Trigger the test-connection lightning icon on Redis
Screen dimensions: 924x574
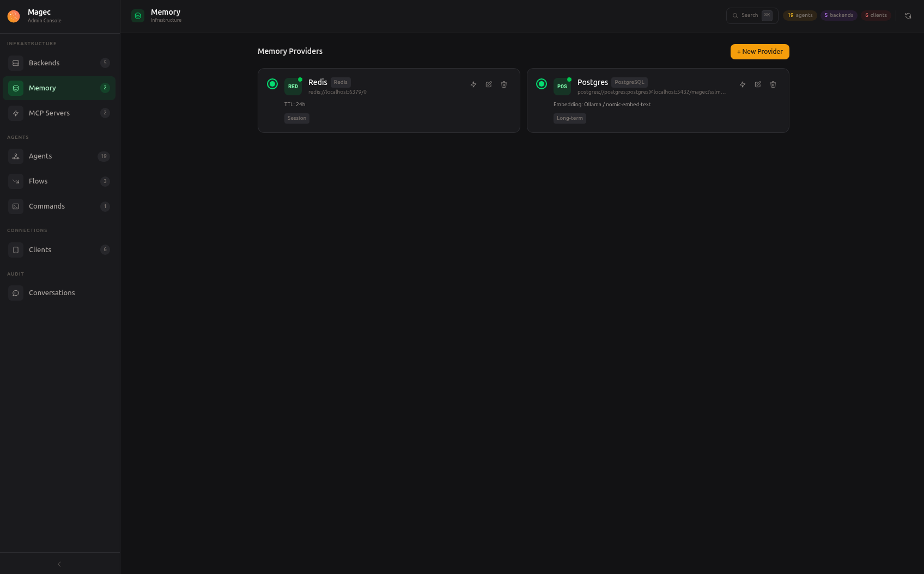[473, 84]
